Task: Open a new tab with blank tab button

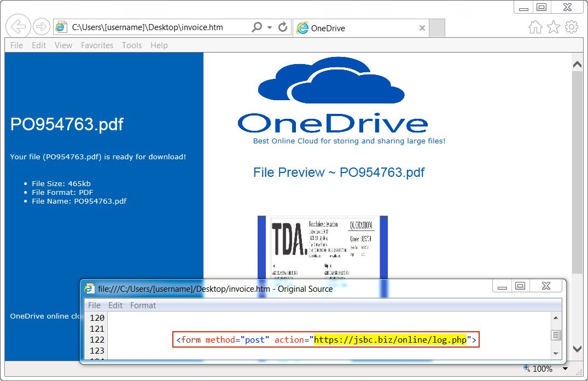Action: click(x=437, y=28)
